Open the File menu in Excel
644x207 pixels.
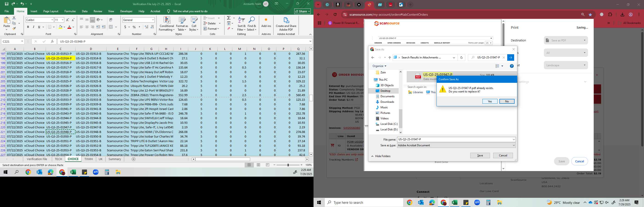(7, 11)
